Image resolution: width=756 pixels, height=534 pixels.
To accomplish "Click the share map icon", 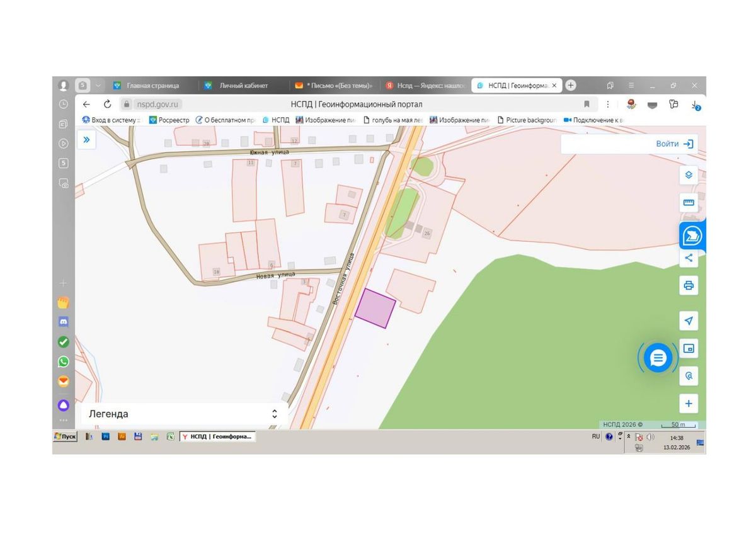I will coord(689,258).
